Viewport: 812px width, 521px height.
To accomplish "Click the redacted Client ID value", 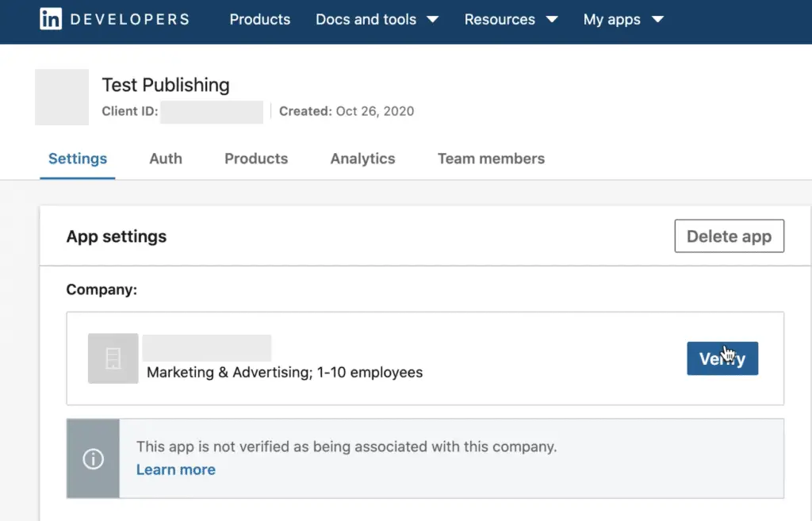I will coord(211,112).
